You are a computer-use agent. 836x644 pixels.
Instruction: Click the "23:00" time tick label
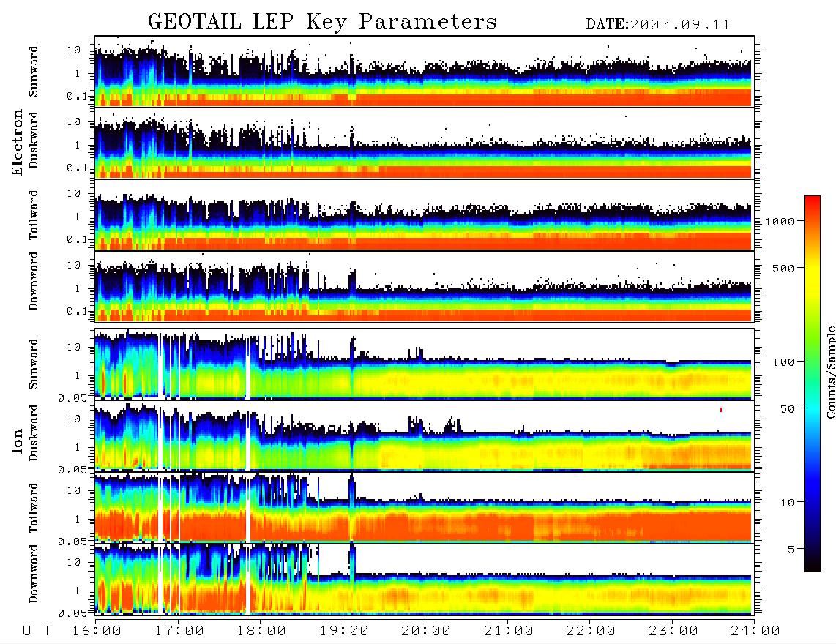(x=673, y=631)
